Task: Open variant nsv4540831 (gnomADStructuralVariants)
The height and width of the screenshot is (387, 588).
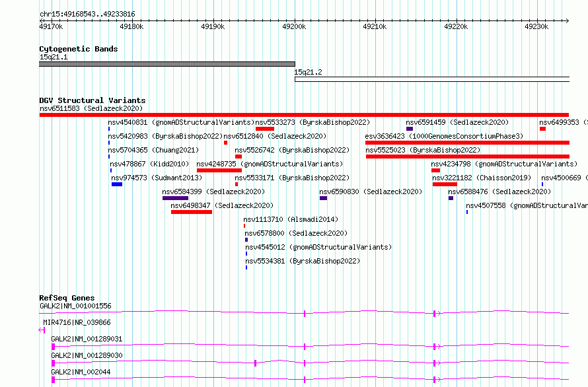Action: click(182, 122)
